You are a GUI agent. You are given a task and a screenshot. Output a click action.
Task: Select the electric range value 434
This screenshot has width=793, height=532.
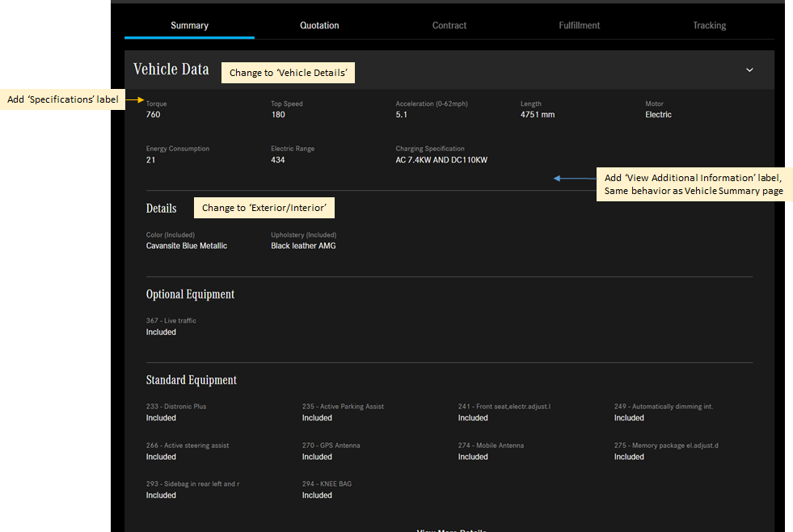pos(277,160)
